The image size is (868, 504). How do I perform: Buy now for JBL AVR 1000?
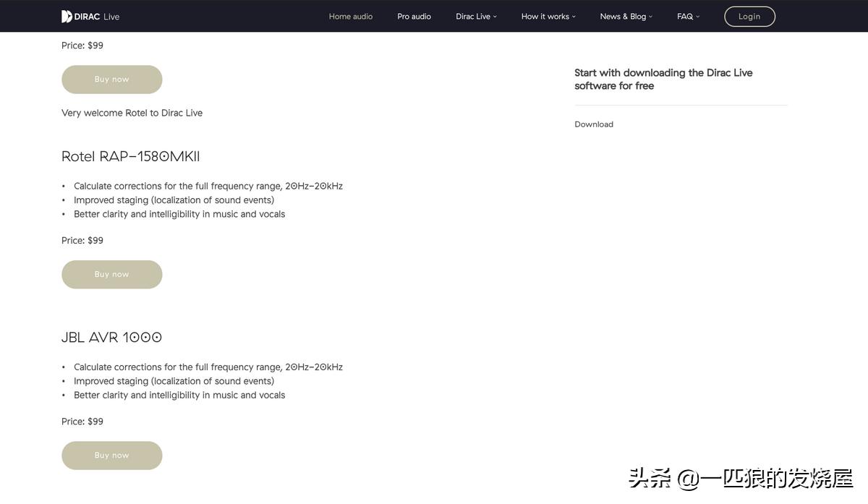(x=112, y=456)
